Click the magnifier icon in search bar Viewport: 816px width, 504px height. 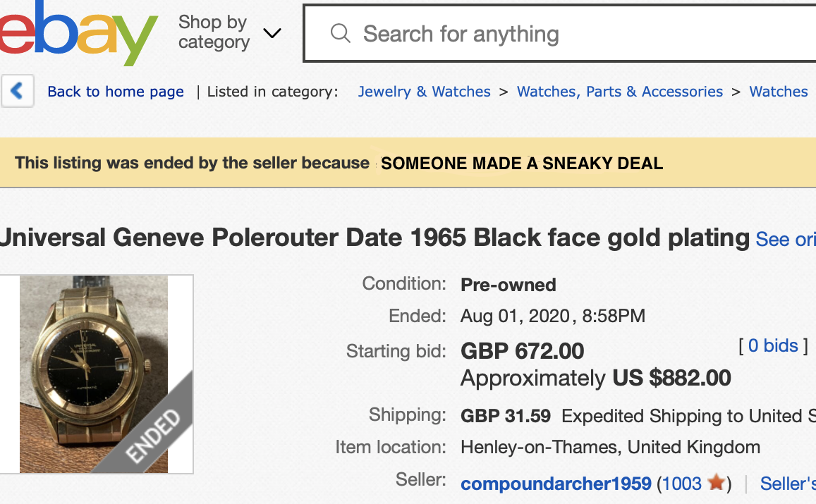pos(340,33)
